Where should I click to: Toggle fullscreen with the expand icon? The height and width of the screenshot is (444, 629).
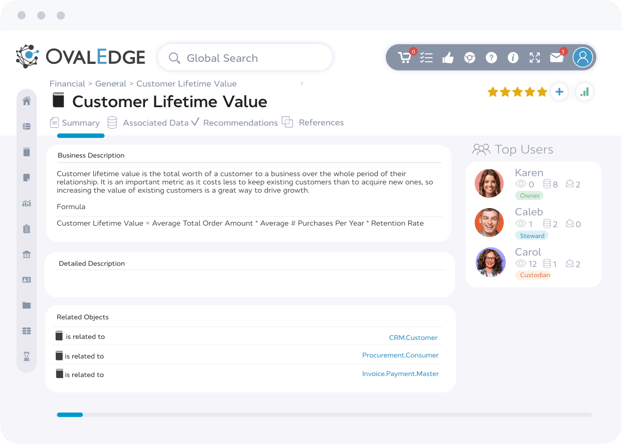coord(535,58)
